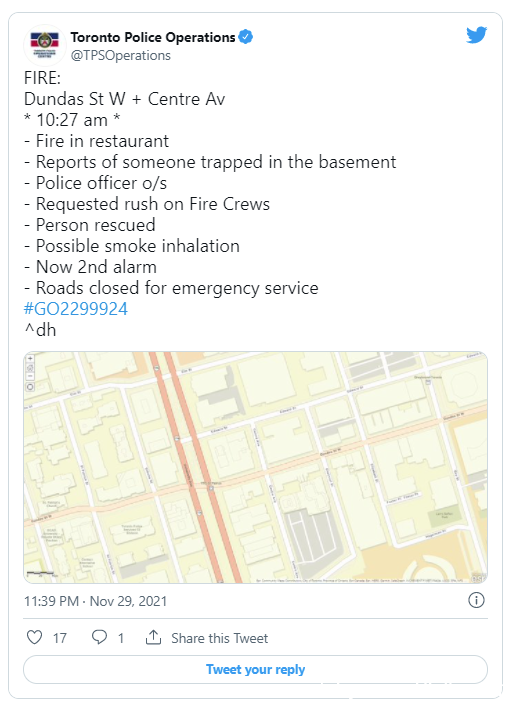Reset map to home extent
Image resolution: width=511 pixels, height=704 pixels.
pos(30,368)
